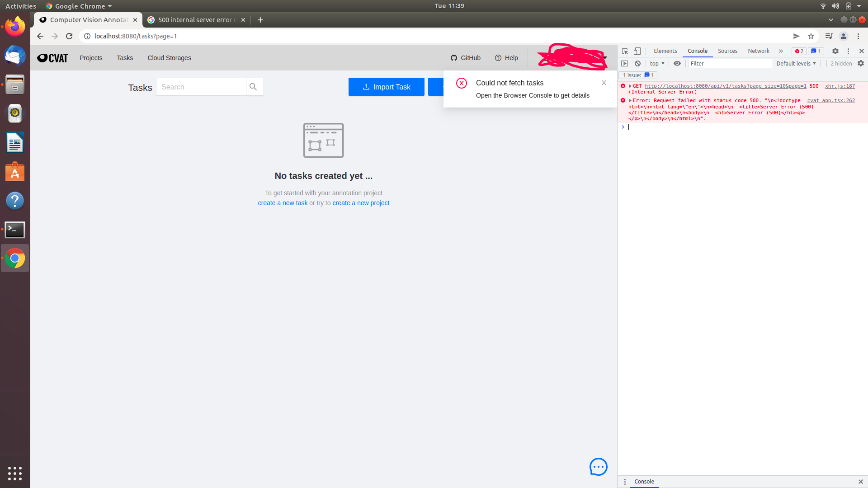Screen dimensions: 868x488
Task: Open the chat bubble widget icon
Action: [598, 467]
